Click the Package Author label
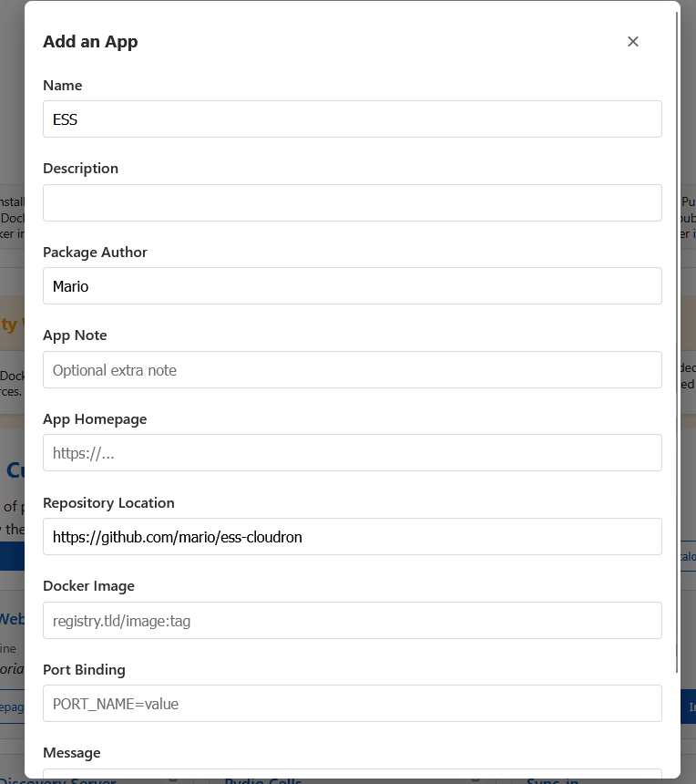The width and height of the screenshot is (696, 784). pos(95,253)
